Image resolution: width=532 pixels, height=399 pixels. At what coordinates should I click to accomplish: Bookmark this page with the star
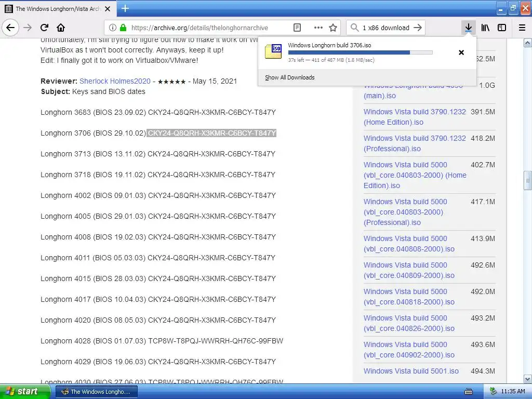tap(333, 28)
